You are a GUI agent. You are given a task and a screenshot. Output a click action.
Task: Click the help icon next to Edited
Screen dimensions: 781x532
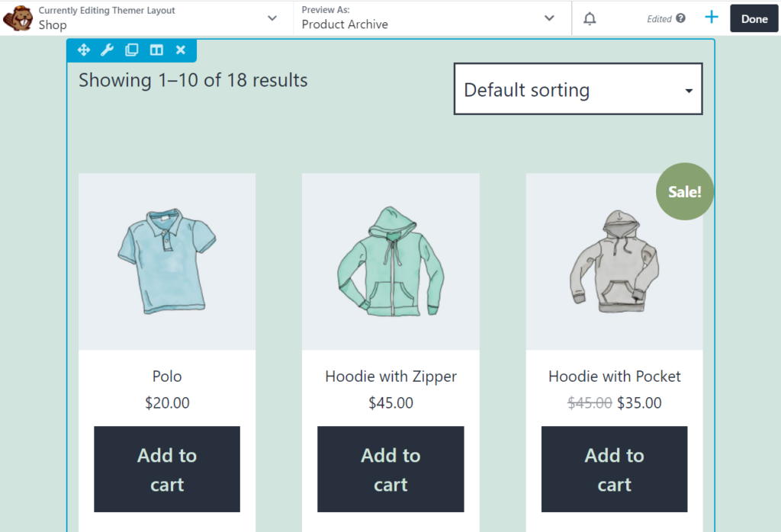(681, 18)
